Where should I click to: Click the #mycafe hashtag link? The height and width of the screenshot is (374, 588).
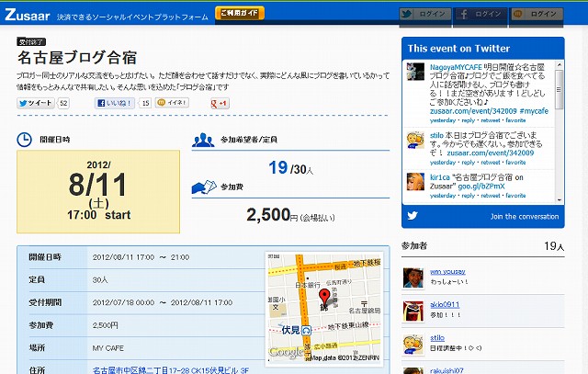(x=534, y=111)
